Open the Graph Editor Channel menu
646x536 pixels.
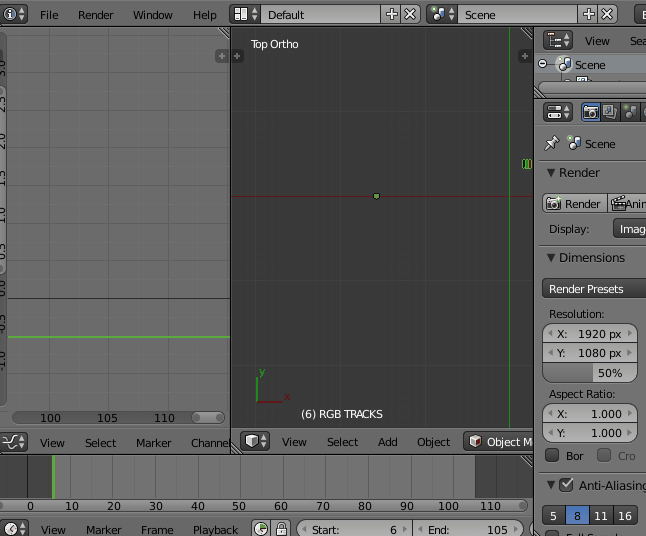click(x=210, y=443)
